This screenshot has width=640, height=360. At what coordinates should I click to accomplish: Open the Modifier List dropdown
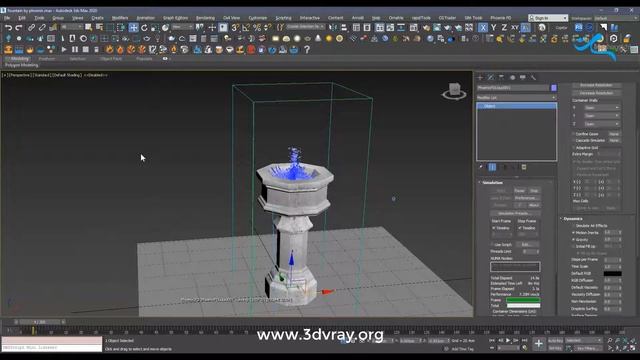516,98
